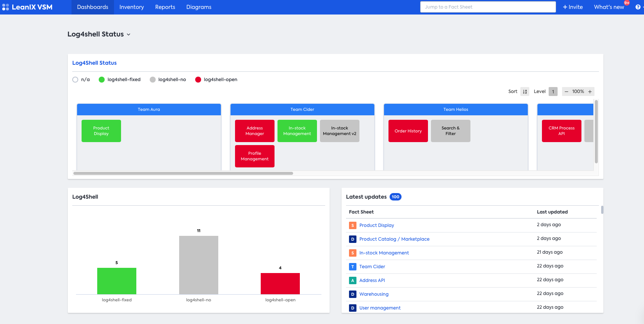
Task: Click the LeanIX VSM logo icon
Action: click(x=6, y=7)
